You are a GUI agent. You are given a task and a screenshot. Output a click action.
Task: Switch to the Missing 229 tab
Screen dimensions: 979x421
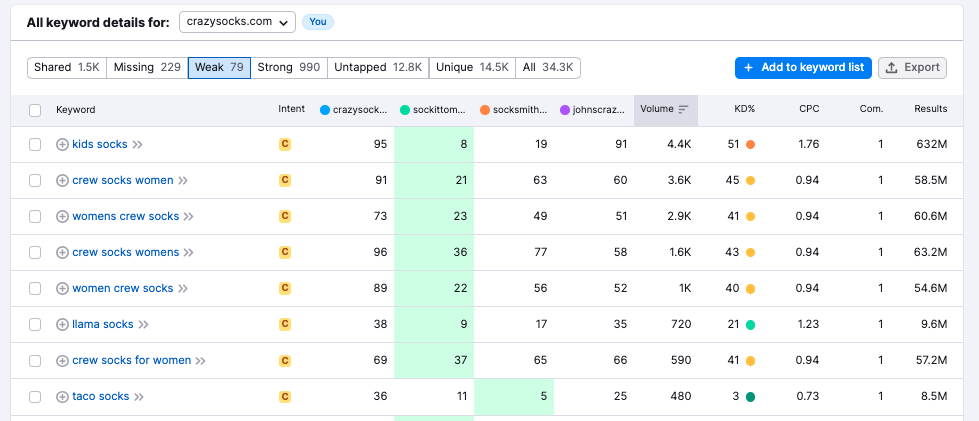point(147,67)
